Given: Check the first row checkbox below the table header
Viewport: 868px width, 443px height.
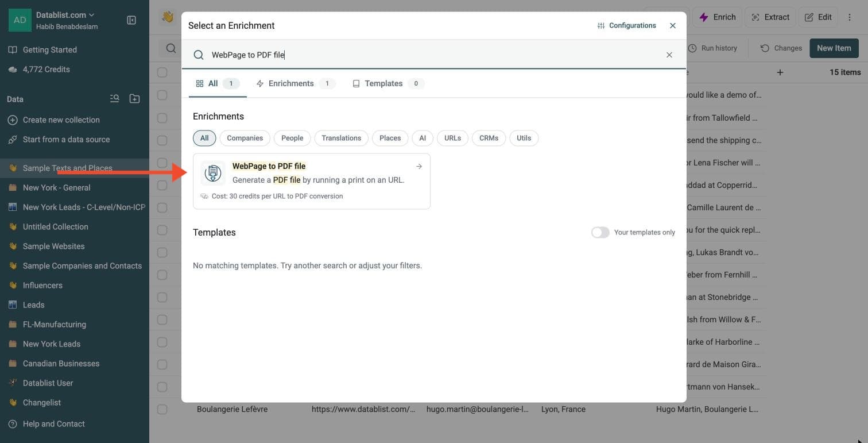Looking at the screenshot, I should coord(162,95).
